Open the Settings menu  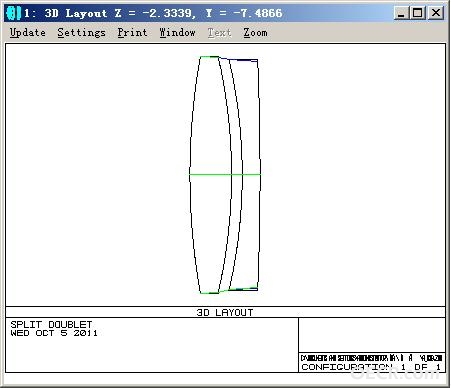(x=81, y=33)
